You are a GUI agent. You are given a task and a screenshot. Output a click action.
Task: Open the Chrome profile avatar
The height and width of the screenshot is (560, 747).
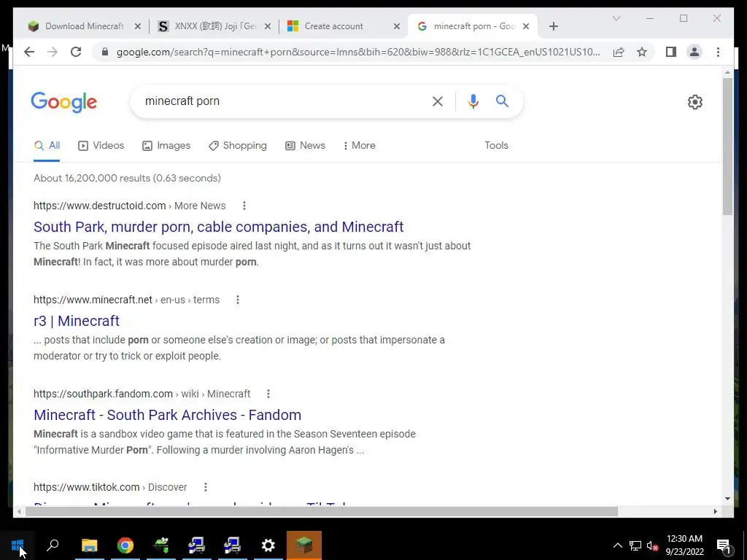click(694, 52)
